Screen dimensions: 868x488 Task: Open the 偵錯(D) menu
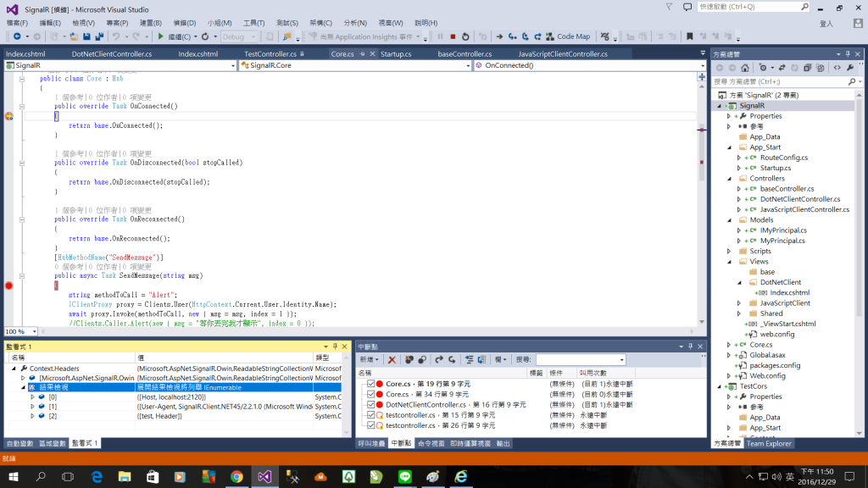tap(185, 23)
